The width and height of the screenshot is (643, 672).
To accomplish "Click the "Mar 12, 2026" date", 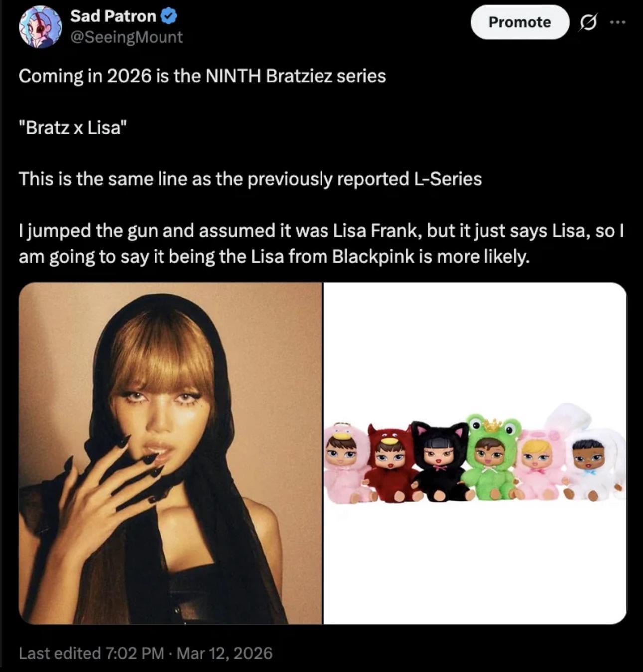I will [224, 653].
